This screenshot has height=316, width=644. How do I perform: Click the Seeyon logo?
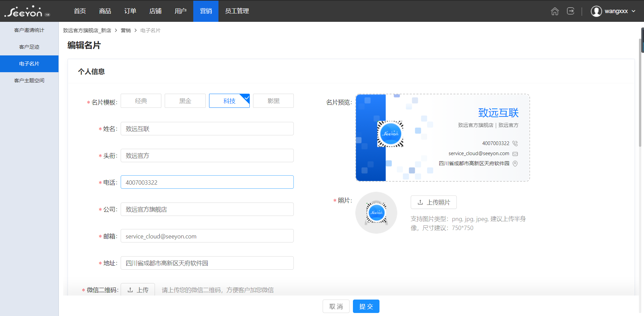27,11
